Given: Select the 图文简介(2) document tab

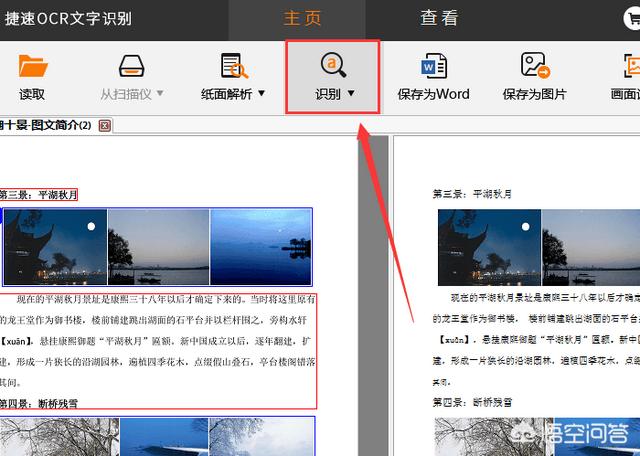Looking at the screenshot, I should (45, 126).
